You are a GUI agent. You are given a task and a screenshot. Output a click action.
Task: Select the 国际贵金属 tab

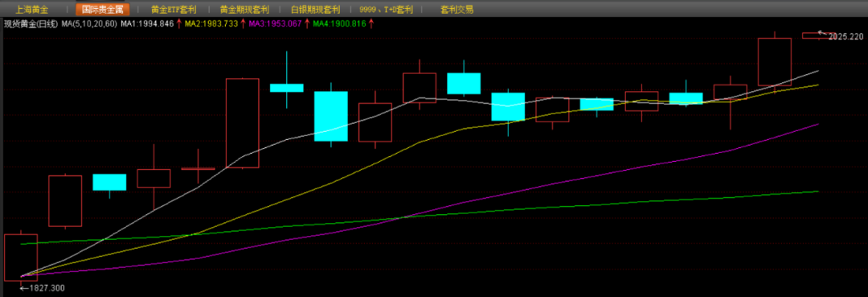pos(102,10)
